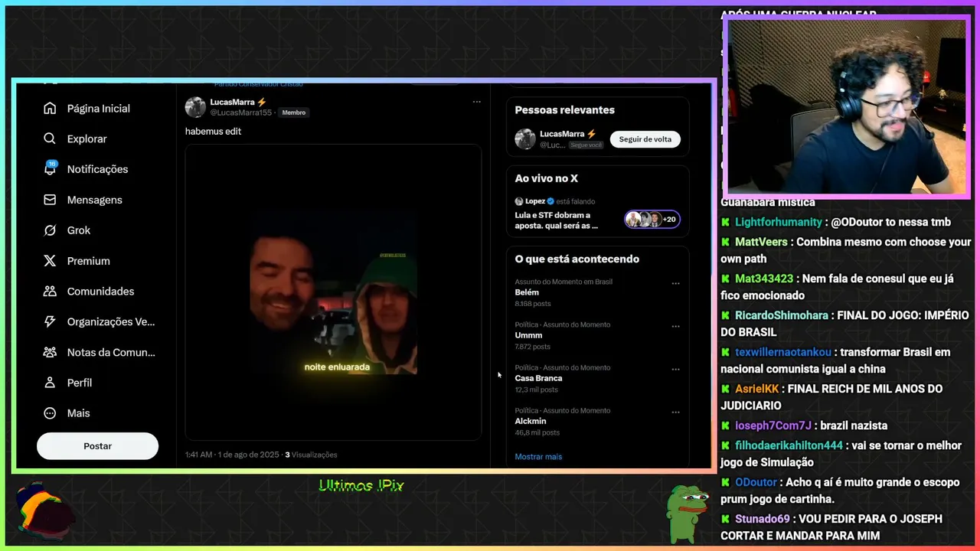Click the Ao vivo no X heading
Image resolution: width=980 pixels, height=551 pixels.
[x=547, y=178]
